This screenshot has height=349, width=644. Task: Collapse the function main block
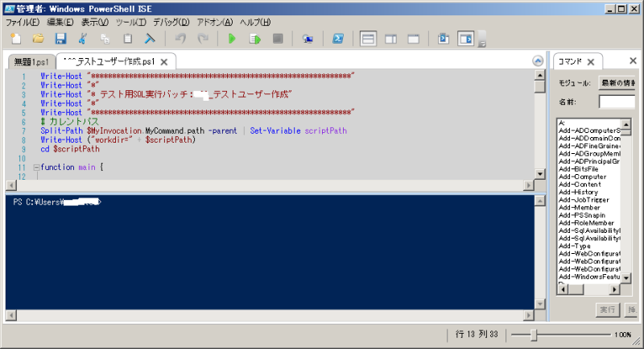pyautogui.click(x=36, y=168)
